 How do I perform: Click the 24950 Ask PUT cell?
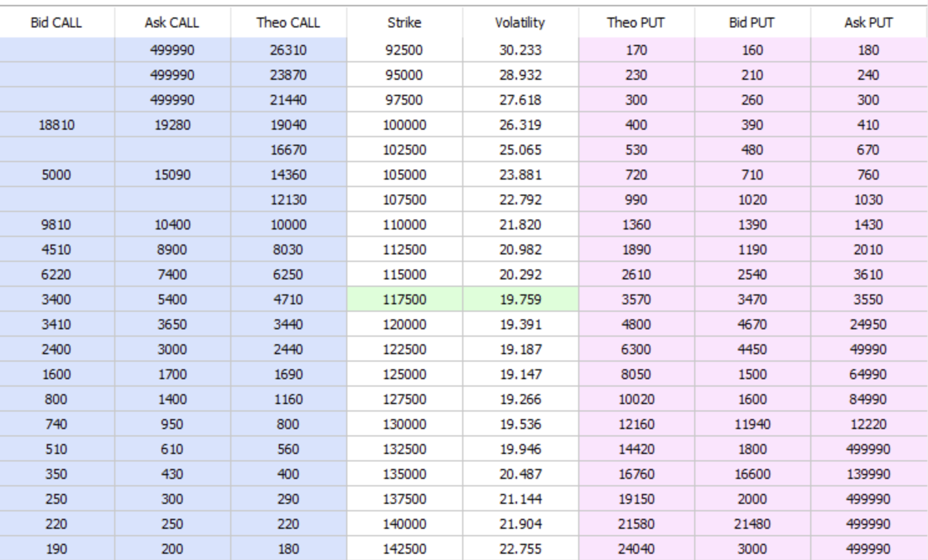coord(868,324)
